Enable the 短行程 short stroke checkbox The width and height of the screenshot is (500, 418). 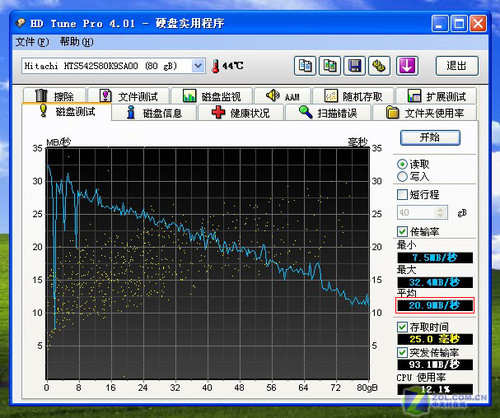pyautogui.click(x=402, y=194)
